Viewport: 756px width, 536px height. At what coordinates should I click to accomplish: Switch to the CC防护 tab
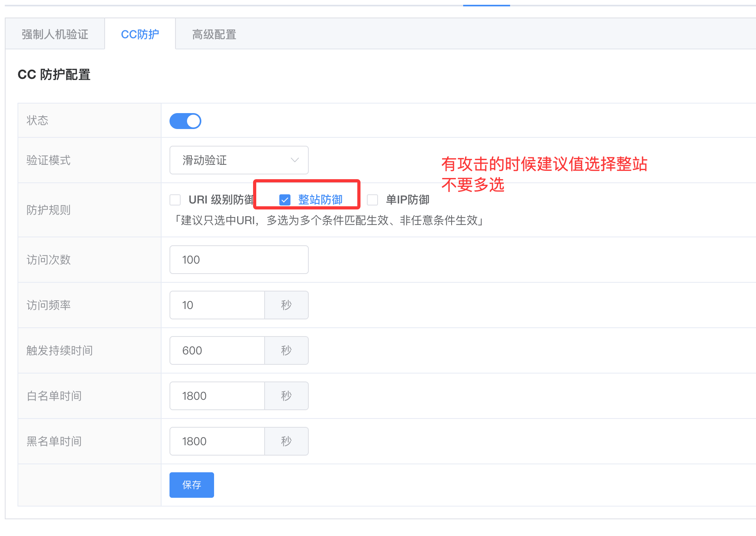point(140,34)
